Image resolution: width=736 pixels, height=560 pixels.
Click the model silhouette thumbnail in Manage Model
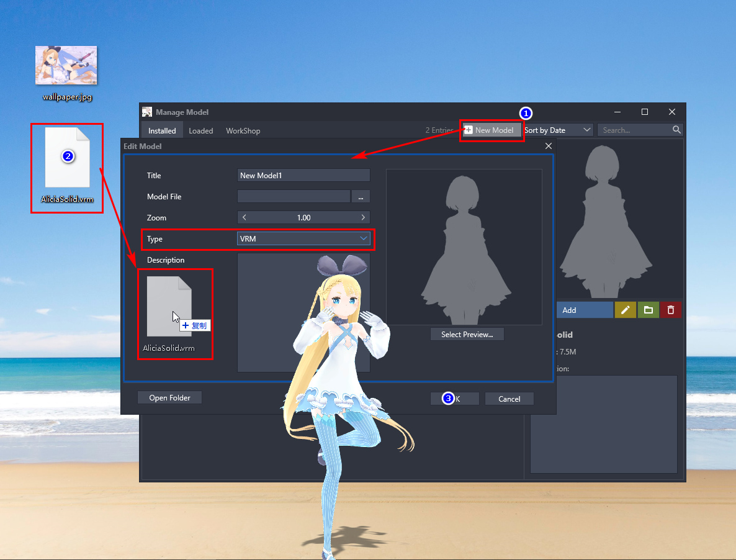(606, 220)
